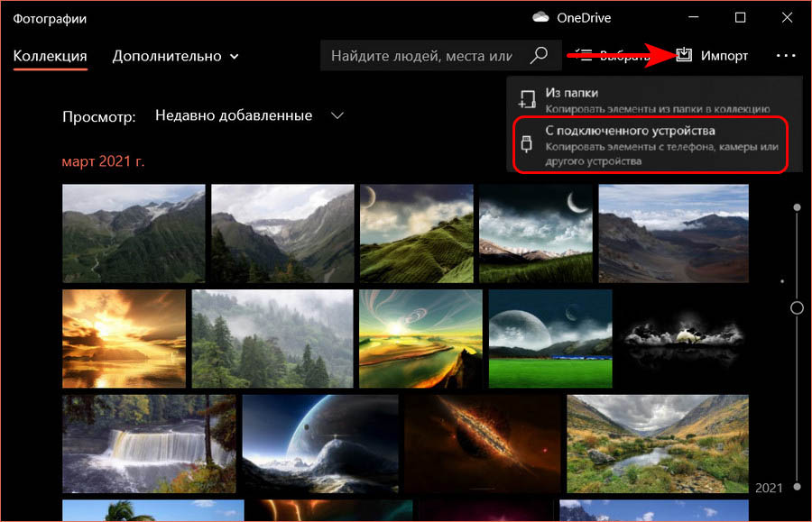Click the OneDrive cloud icon
812x522 pixels.
(541, 17)
